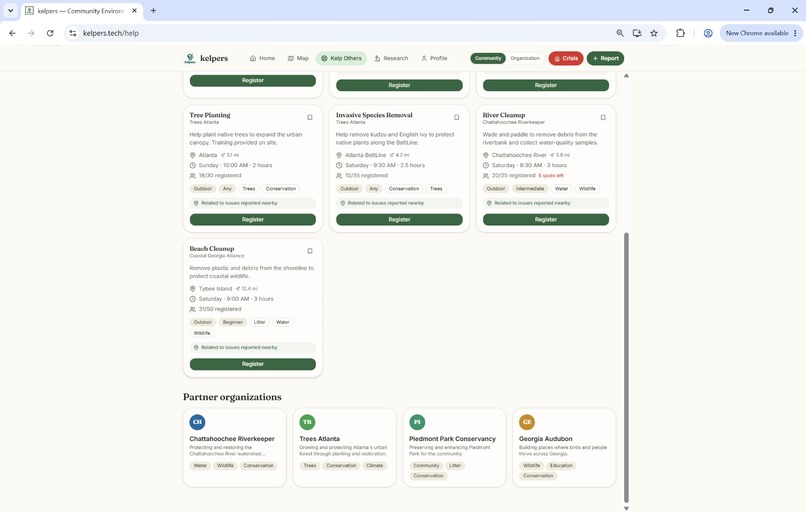Click Trees Atlanta TR avatar
The width and height of the screenshot is (806, 512).
pyautogui.click(x=307, y=422)
